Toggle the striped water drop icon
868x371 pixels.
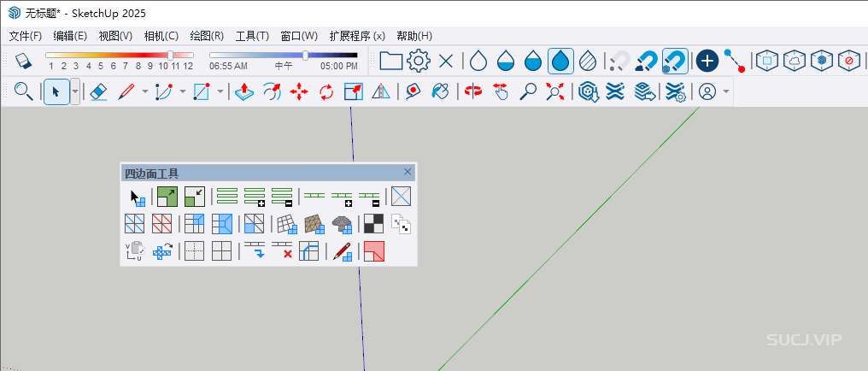[x=588, y=61]
